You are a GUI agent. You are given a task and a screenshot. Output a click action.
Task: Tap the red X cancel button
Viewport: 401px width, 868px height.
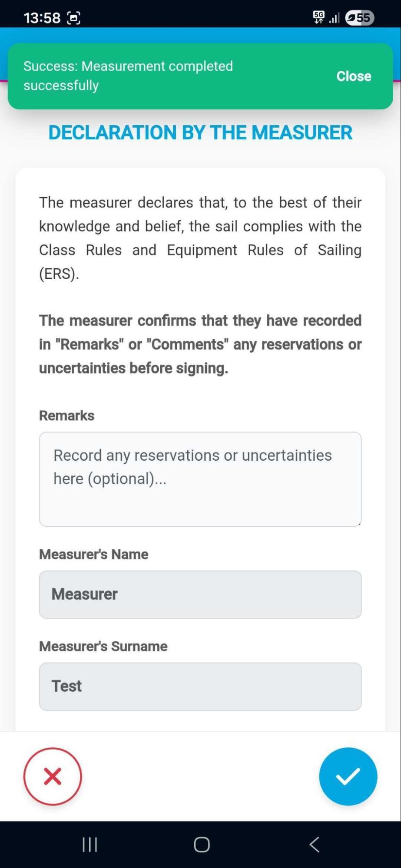(53, 776)
